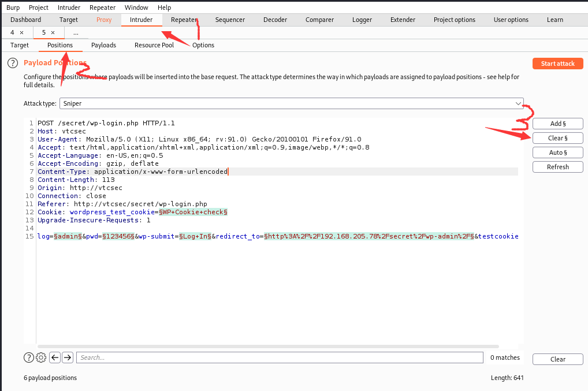Screen dimensions: 588x391
Task: Click the §123456§ password payload position
Action: (x=118, y=236)
